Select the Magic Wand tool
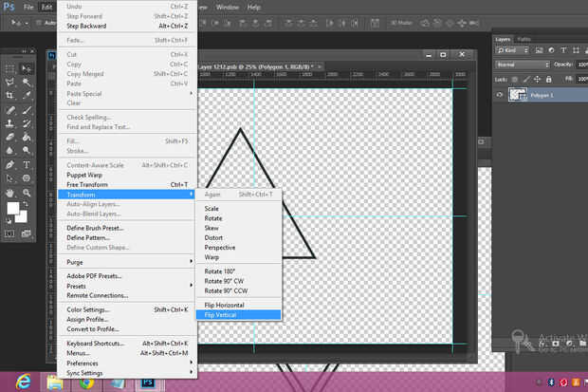The width and height of the screenshot is (588, 392). 27,82
